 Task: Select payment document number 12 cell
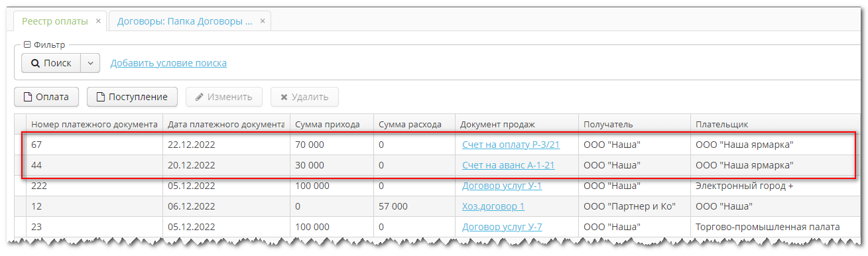[x=94, y=206]
